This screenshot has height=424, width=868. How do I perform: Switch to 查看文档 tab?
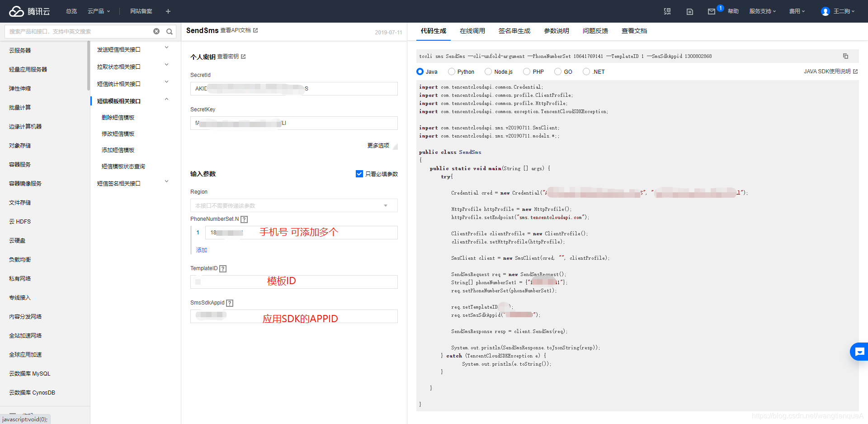tap(634, 31)
